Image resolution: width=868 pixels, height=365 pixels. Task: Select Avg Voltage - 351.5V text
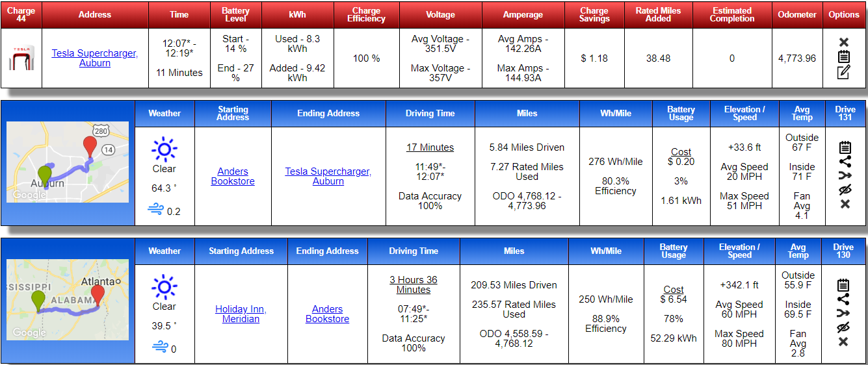tap(440, 44)
